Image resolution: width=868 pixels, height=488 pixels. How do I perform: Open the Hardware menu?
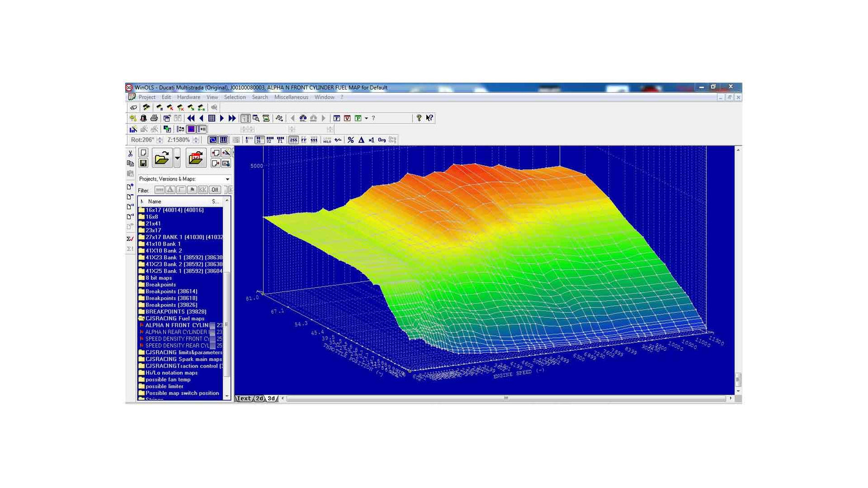188,97
